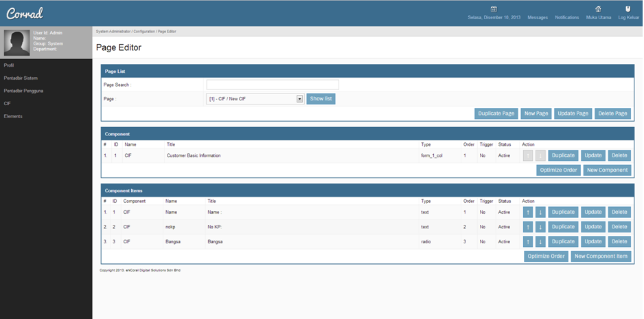This screenshot has width=644, height=319.
Task: Move the Name item down with arrow
Action: pos(540,212)
